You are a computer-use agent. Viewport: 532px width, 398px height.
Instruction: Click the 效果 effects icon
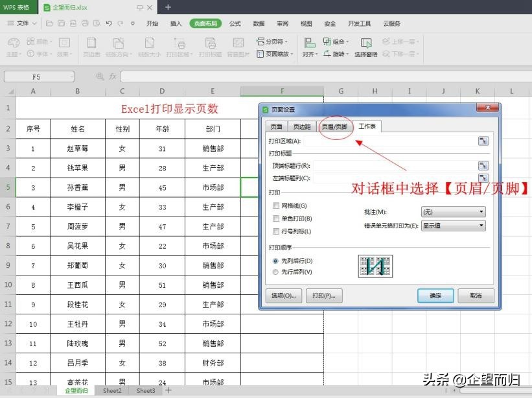pos(64,42)
